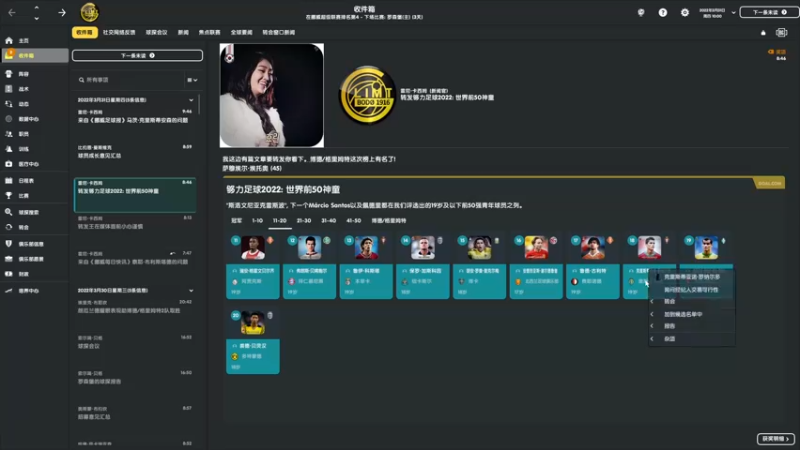Open the Schedule calendar icon in sidebar
This screenshot has width=800, height=450.
tap(9, 181)
